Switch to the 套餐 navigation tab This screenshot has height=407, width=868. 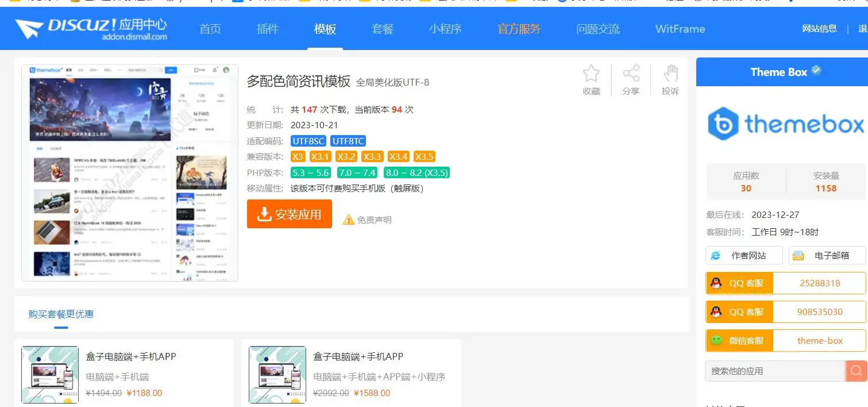[383, 29]
